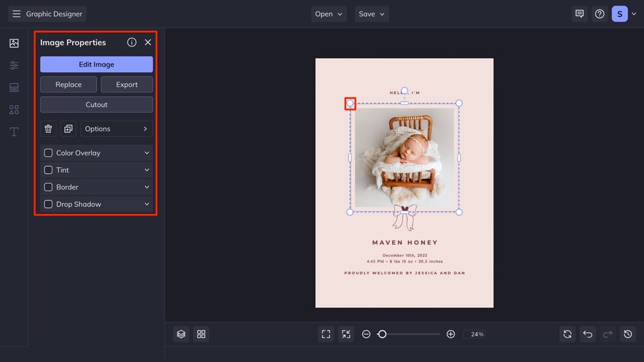The height and width of the screenshot is (362, 644).
Task: Click the Replace button
Action: tap(69, 85)
